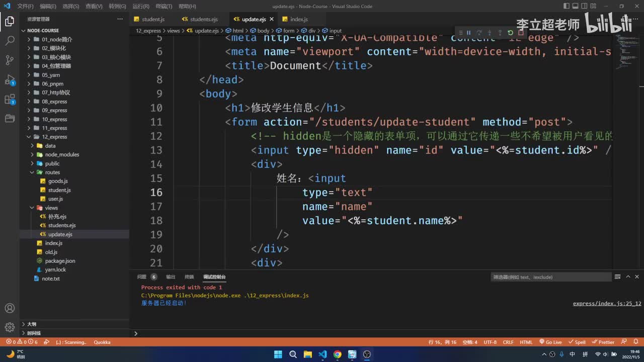This screenshot has width=644, height=362.
Task: Close the update.ejs editor tab
Action: click(x=272, y=19)
